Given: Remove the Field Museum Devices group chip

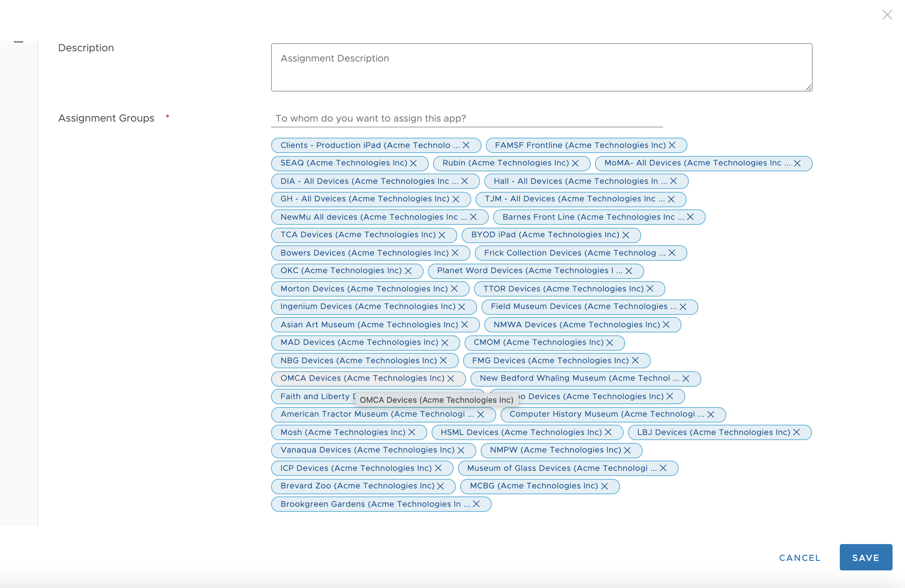Looking at the screenshot, I should pyautogui.click(x=683, y=306).
